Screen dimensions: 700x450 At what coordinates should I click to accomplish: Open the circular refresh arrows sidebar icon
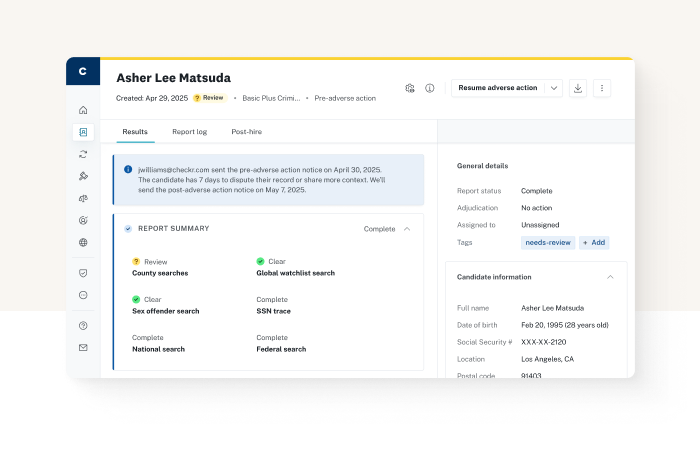coord(83,154)
